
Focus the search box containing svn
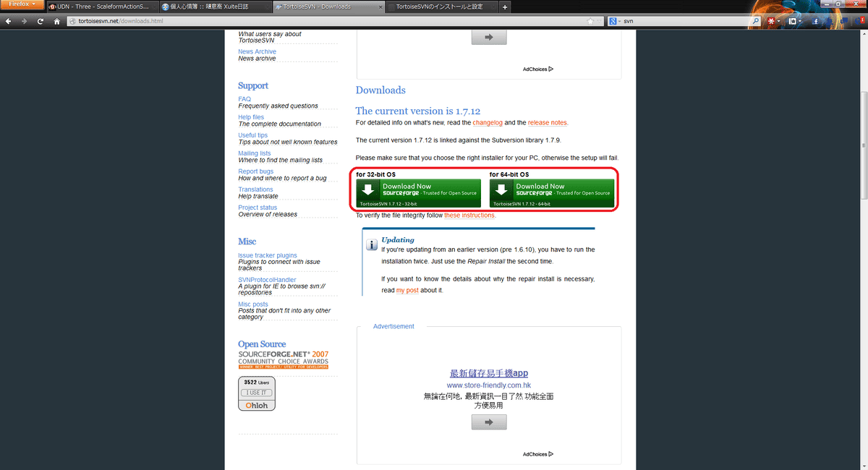[684, 22]
